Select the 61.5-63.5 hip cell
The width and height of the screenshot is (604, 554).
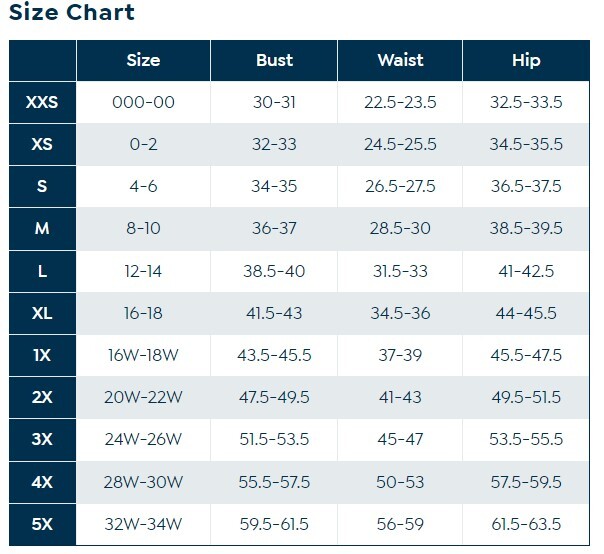(x=526, y=523)
